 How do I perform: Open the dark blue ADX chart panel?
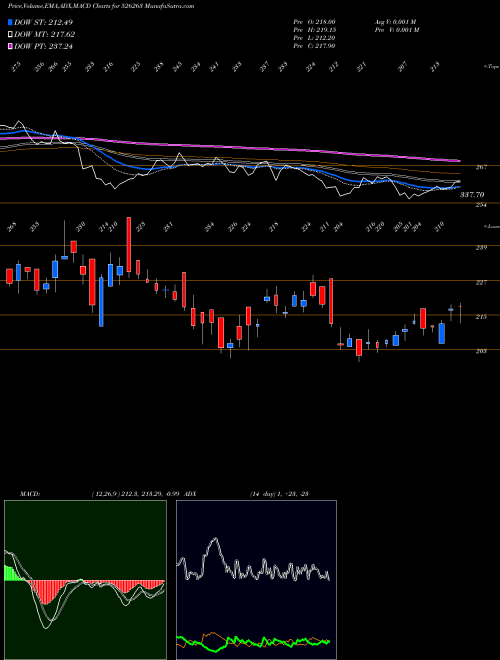tap(256, 580)
